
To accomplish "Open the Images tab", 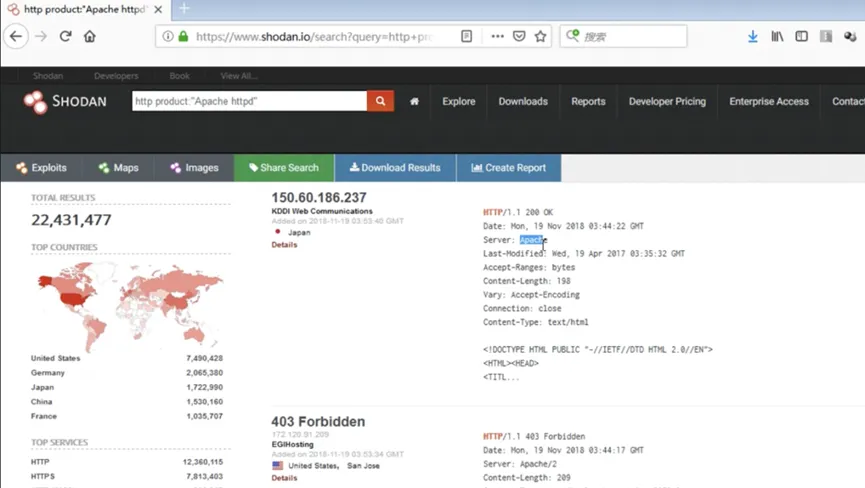I will (x=194, y=168).
